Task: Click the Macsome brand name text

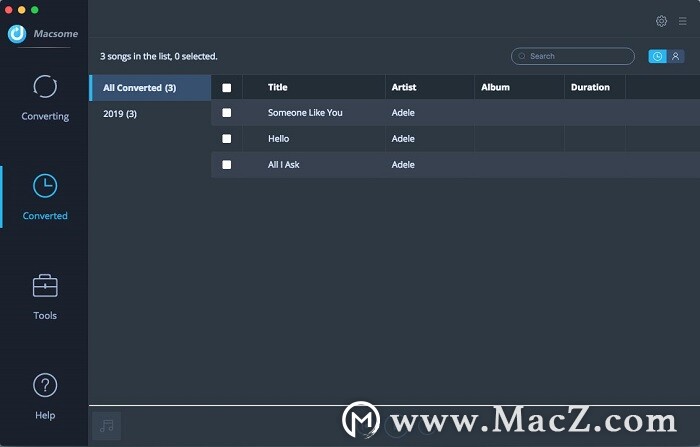Action: click(x=56, y=33)
